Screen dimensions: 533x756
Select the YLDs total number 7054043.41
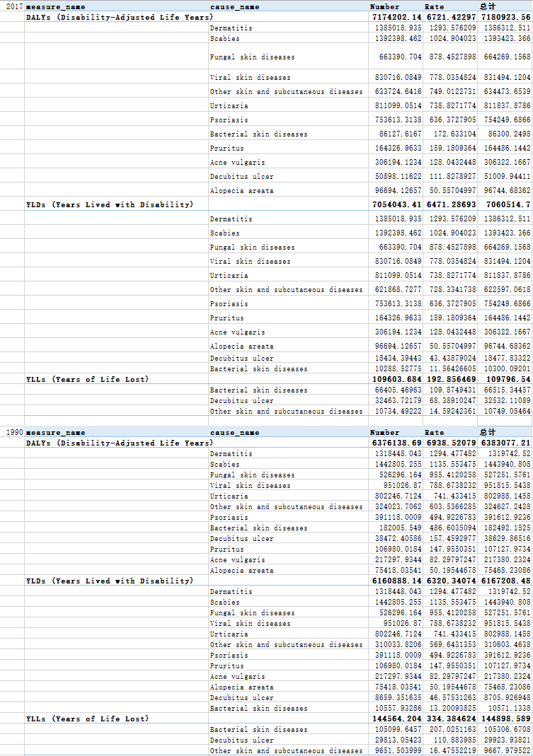(x=397, y=205)
